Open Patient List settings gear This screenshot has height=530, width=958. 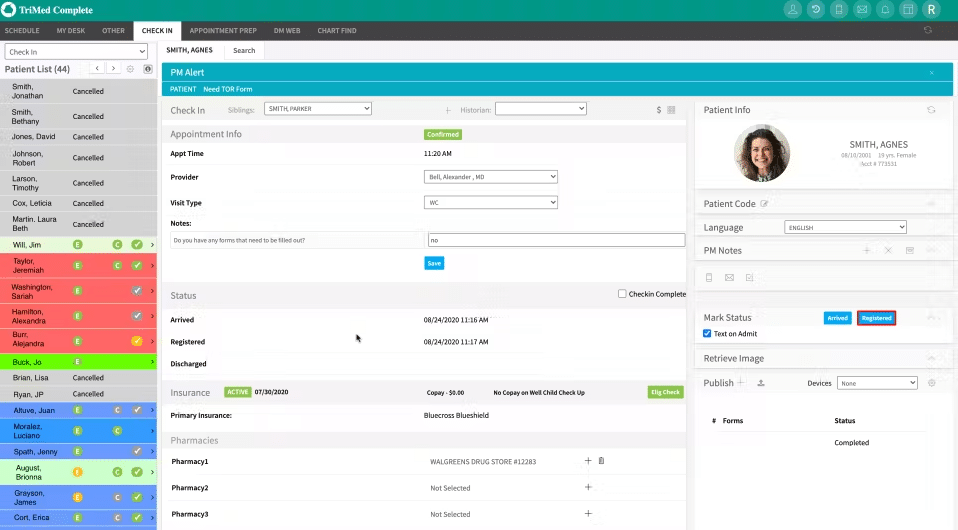point(130,69)
